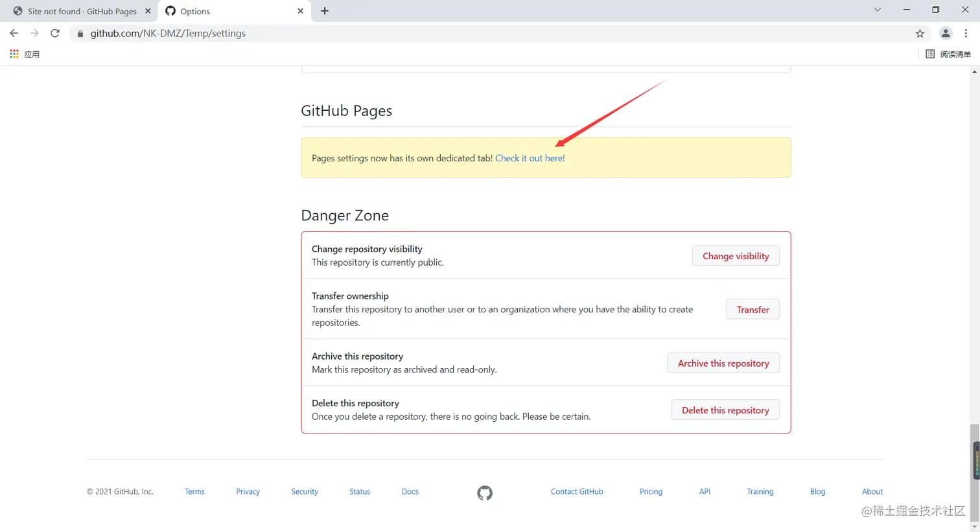This screenshot has height=532, width=980.
Task: Open the apps grid in bookmarks bar
Action: coord(14,54)
